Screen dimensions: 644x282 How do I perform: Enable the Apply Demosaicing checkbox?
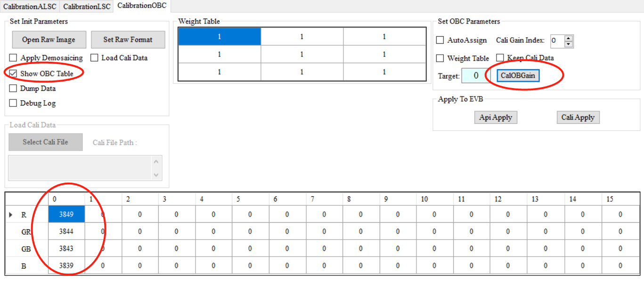(x=13, y=58)
